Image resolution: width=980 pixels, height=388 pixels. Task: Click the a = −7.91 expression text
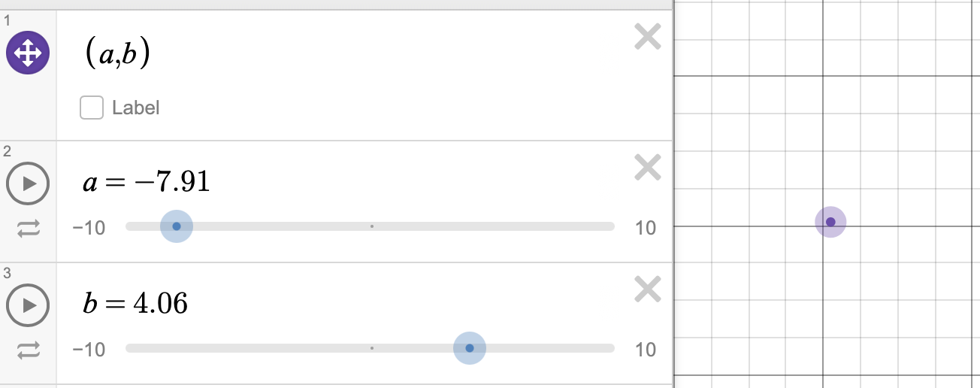coord(147,182)
